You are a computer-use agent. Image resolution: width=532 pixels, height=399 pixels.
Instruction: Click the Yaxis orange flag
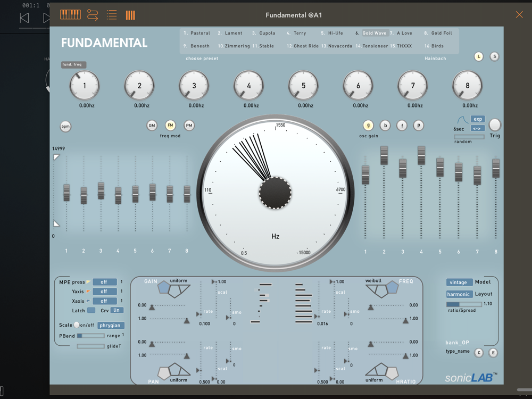click(88, 292)
